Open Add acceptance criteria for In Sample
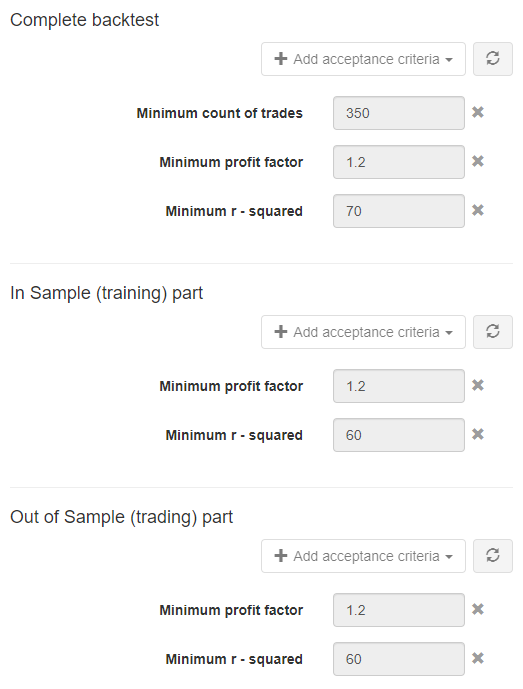Screen dimensions: 523x689 pyautogui.click(x=363, y=332)
